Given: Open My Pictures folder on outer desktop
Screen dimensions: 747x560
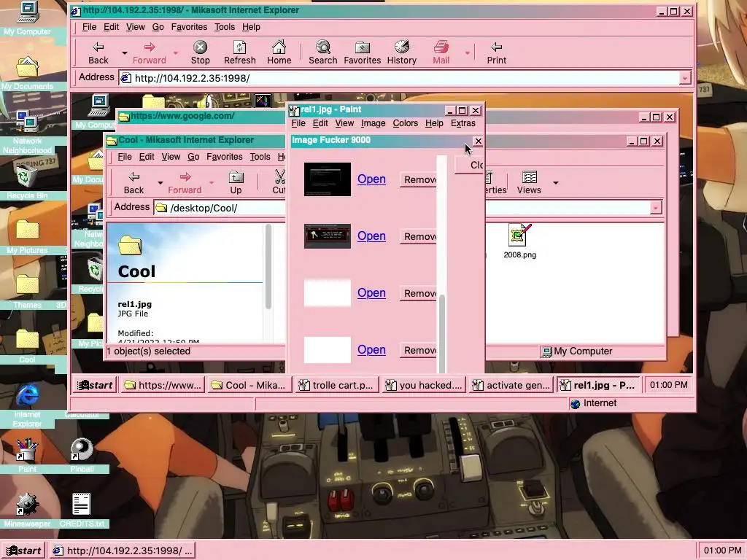Looking at the screenshot, I should [27, 237].
